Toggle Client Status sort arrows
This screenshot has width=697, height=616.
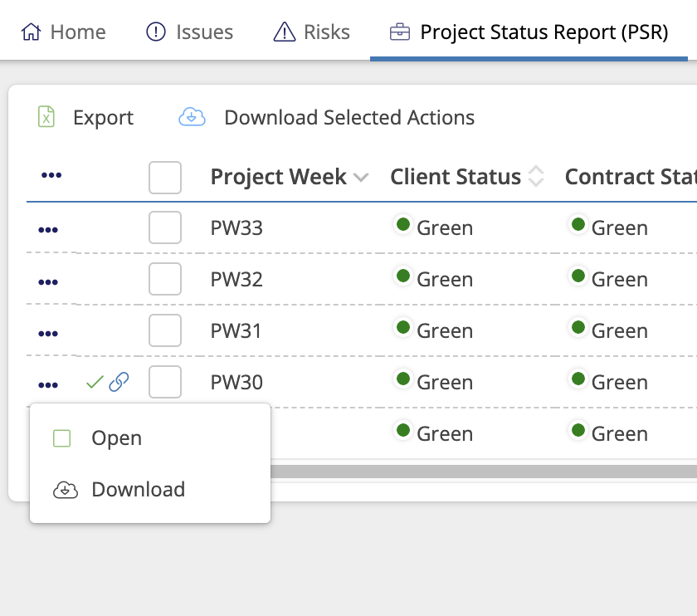[x=536, y=177]
